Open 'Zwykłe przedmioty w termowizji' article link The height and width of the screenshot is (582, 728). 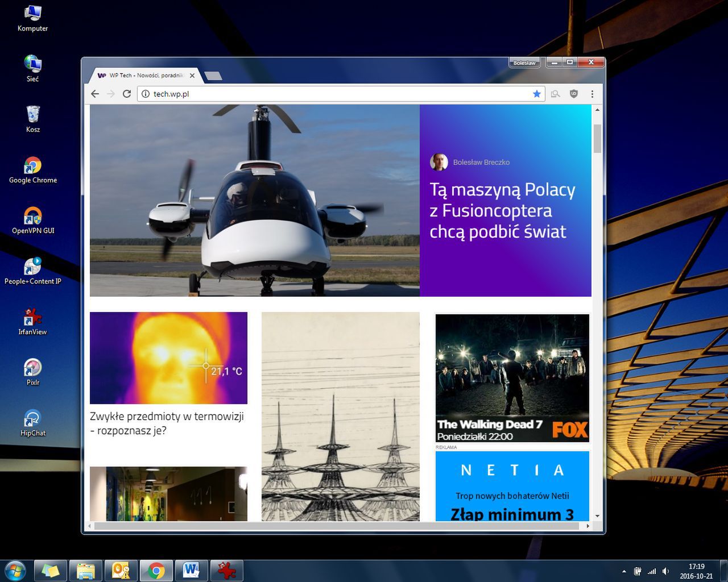click(167, 423)
